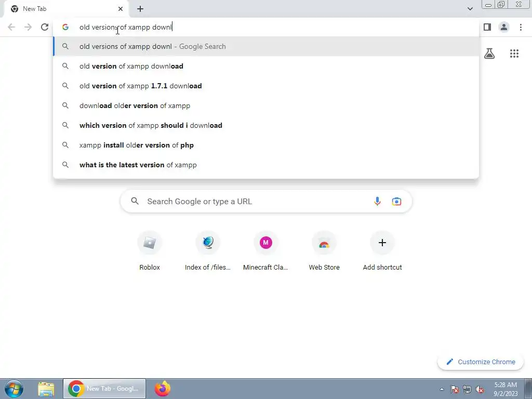Open the Chrome profile avatar
This screenshot has height=399, width=532.
tap(504, 27)
